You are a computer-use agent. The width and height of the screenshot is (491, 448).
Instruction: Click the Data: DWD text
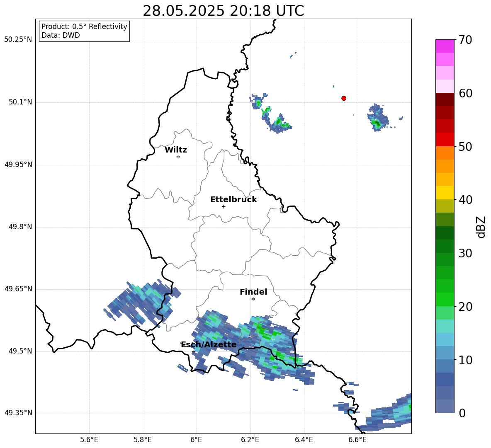61,35
